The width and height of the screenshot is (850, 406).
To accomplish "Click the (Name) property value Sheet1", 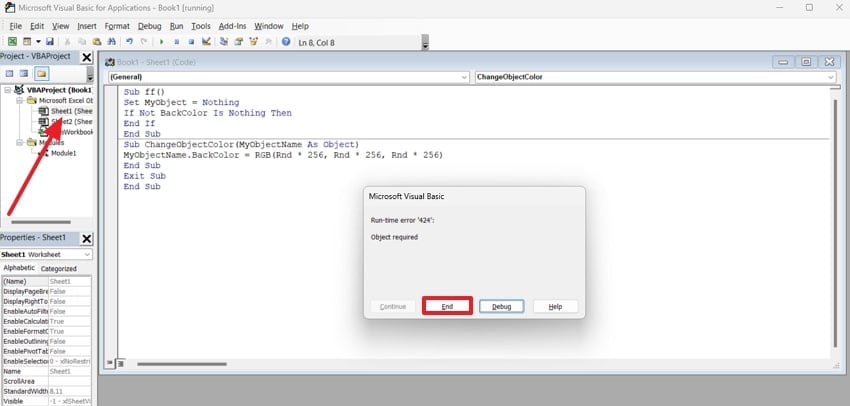I will (70, 281).
